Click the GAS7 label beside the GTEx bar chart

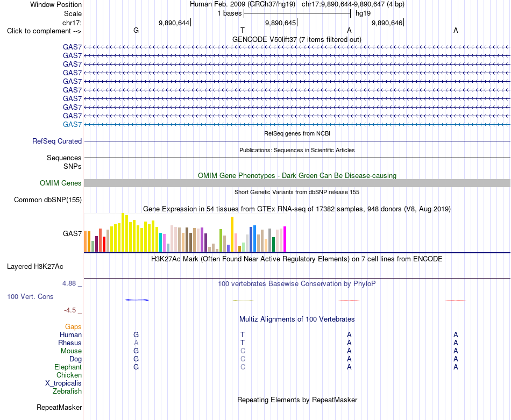tap(72, 233)
